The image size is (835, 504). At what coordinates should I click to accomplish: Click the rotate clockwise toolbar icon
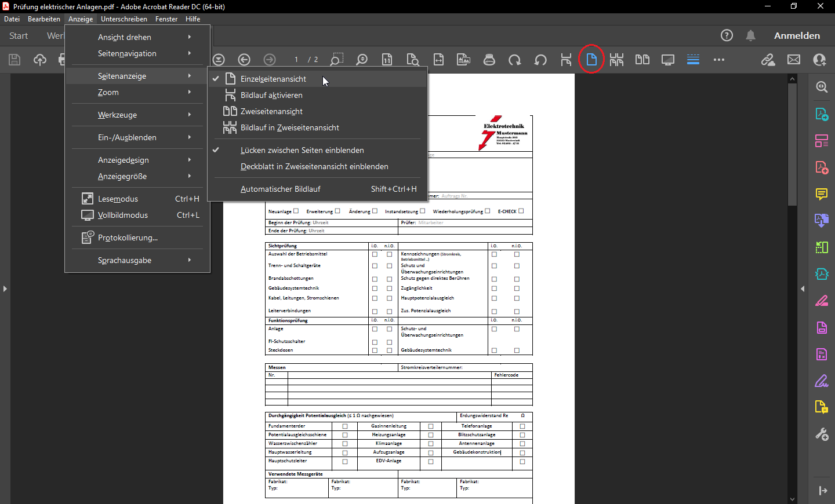pos(514,60)
